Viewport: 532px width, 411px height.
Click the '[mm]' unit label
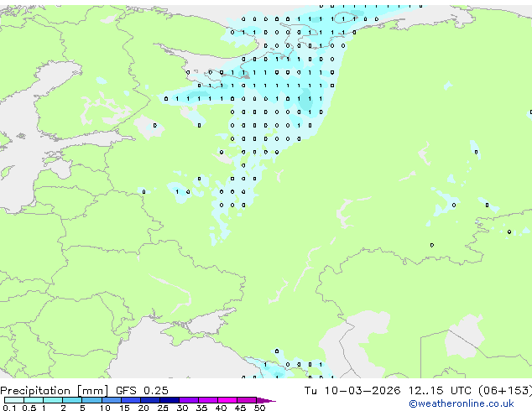coord(93,391)
